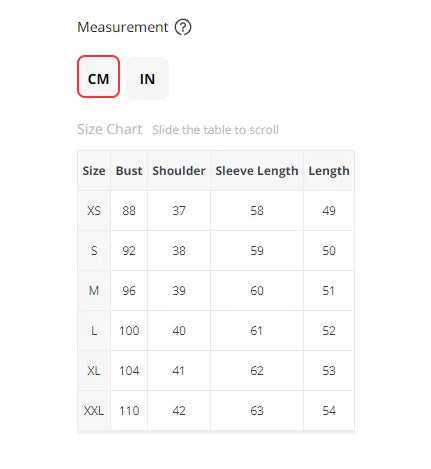Switch measurement units to CM

click(x=98, y=77)
